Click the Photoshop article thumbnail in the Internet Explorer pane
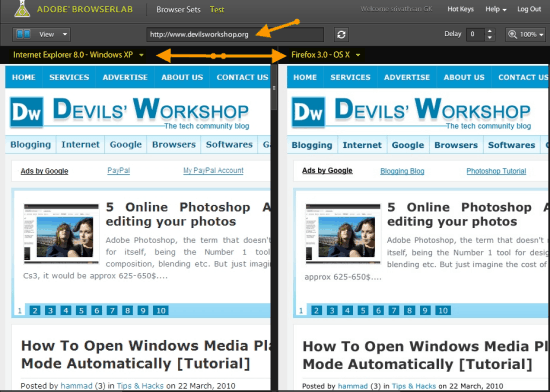Image resolution: width=550 pixels, height=392 pixels. (x=61, y=233)
